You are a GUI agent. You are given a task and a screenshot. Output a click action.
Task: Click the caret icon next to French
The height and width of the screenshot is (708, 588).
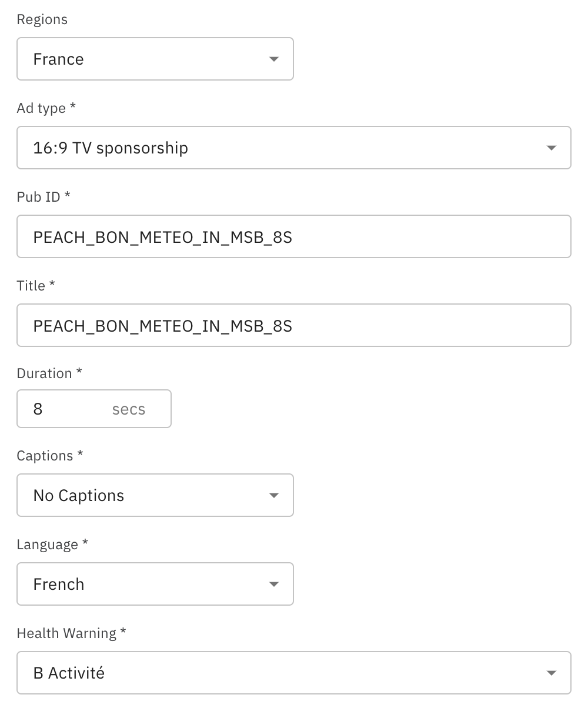tap(273, 585)
